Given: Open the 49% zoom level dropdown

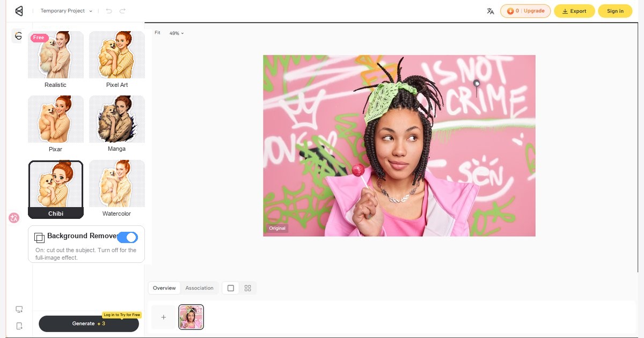Looking at the screenshot, I should pos(177,33).
